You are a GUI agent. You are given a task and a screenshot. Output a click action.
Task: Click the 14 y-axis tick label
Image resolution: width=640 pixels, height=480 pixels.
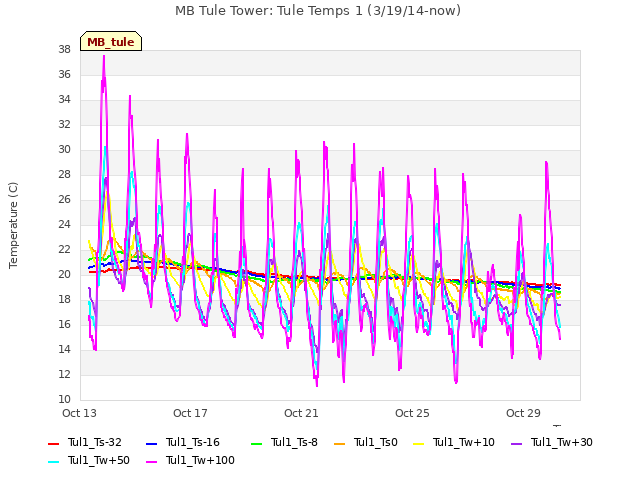tap(64, 349)
